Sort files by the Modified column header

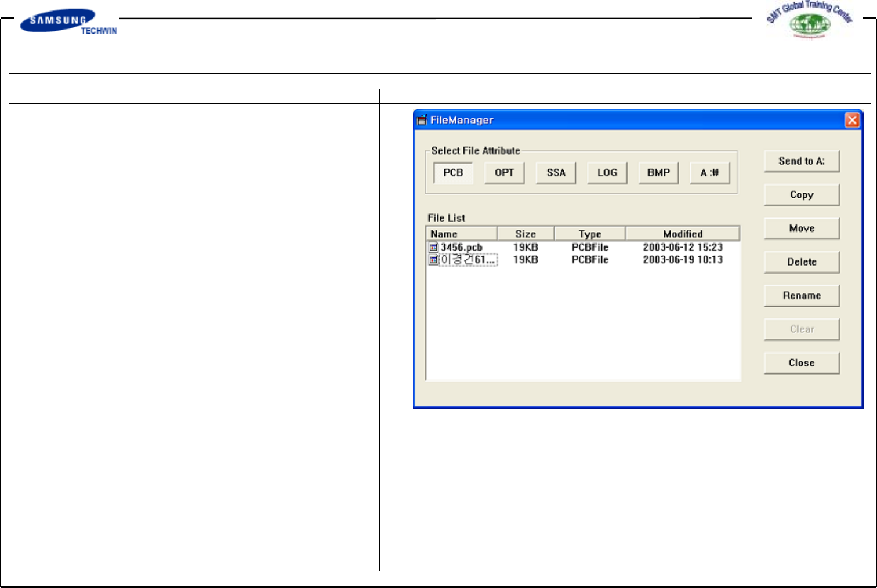(682, 234)
